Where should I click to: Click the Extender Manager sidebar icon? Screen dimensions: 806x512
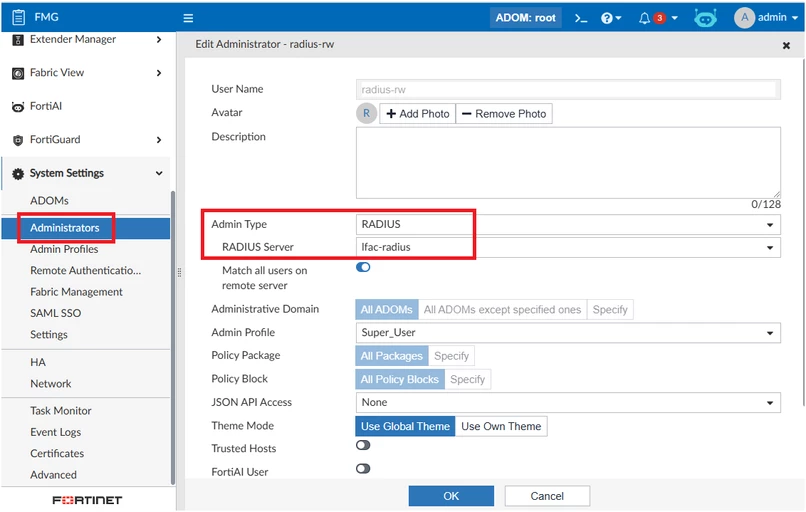pos(18,40)
